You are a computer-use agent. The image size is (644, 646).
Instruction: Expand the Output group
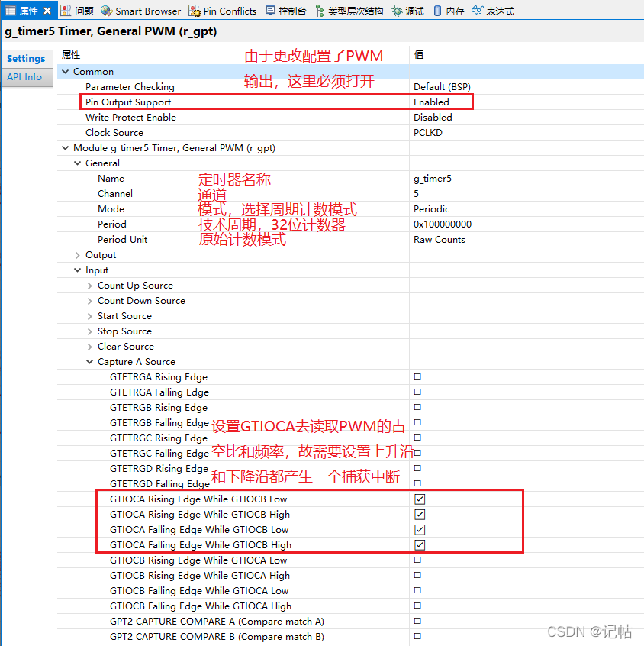(x=77, y=255)
